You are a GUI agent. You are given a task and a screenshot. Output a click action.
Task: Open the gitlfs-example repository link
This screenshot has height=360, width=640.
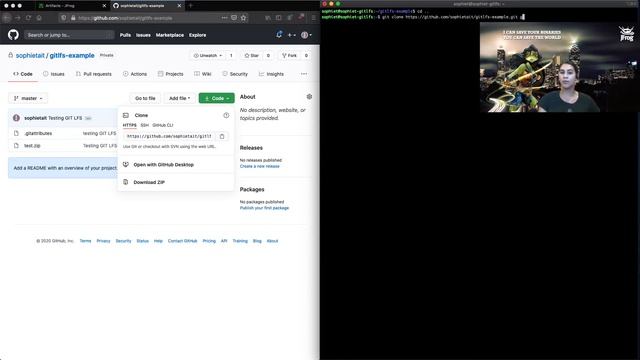click(72, 56)
